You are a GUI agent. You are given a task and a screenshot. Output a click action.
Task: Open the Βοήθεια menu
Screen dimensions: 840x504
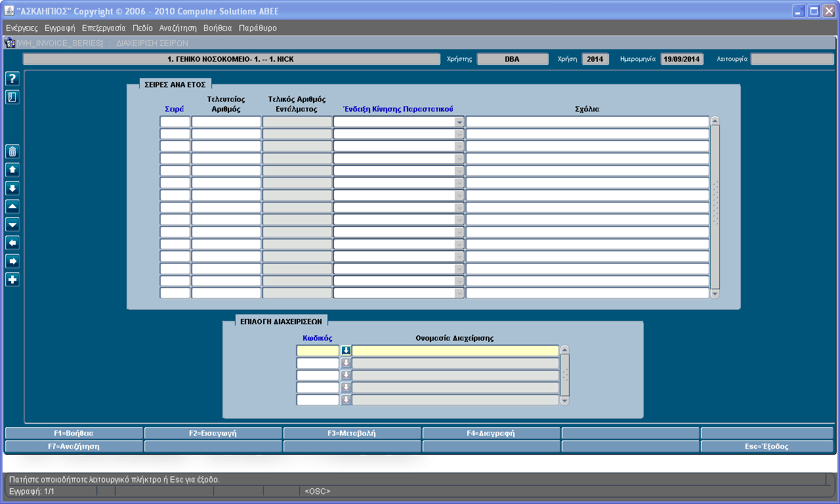pyautogui.click(x=218, y=28)
